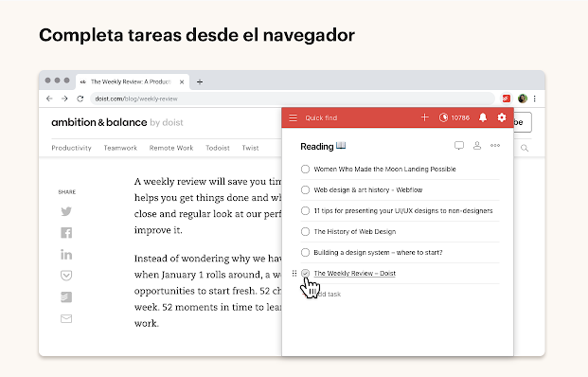This screenshot has width=588, height=377.
Task: Share the article on Facebook
Action: (x=66, y=233)
